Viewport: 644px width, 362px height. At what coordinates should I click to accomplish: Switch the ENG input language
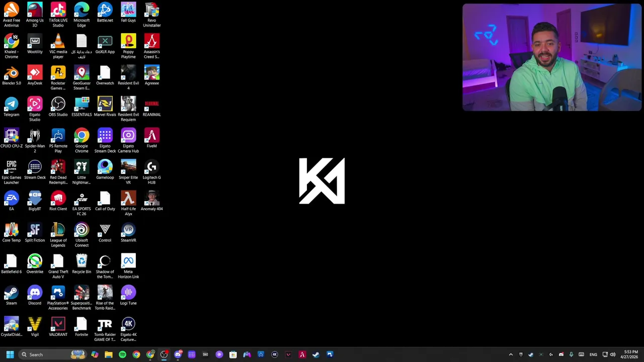pyautogui.click(x=593, y=354)
